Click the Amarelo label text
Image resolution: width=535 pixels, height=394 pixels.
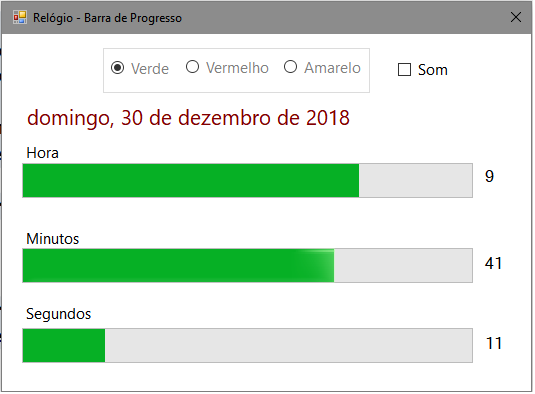coord(334,68)
